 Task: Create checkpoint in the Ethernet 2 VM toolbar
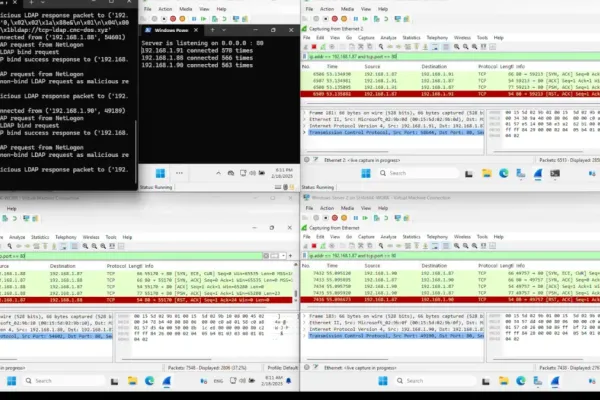point(377,19)
